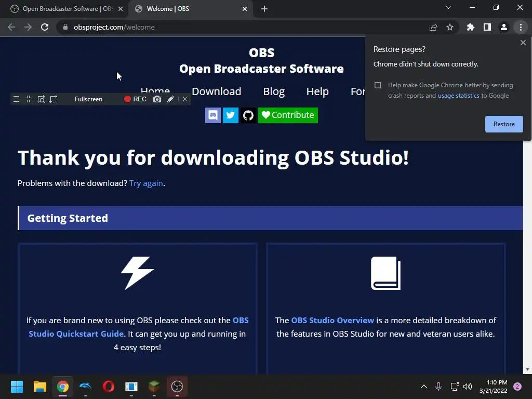Share this page icon

click(433, 27)
